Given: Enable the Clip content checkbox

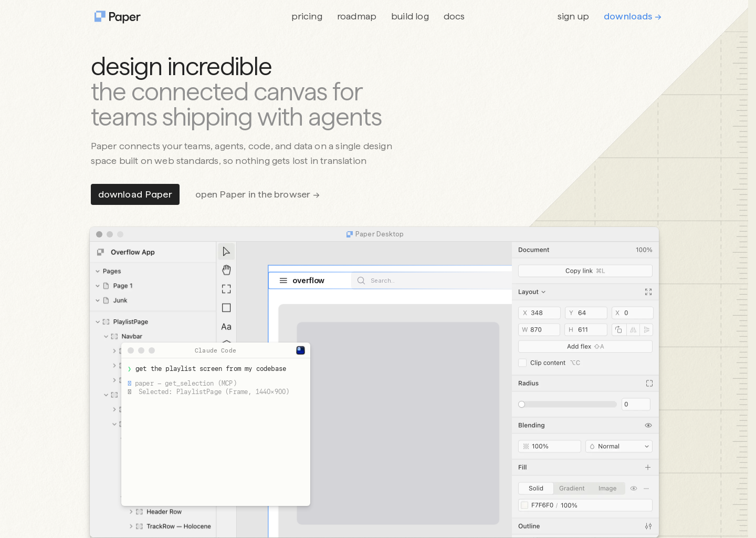Looking at the screenshot, I should pyautogui.click(x=522, y=363).
